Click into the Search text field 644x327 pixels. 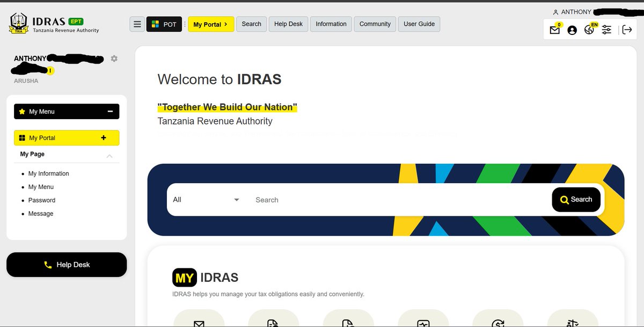coord(400,200)
